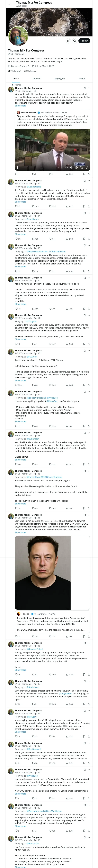Show more of the Dani Davis Walmart post
Viewport: 98px width, 868px height.
click(x=20, y=339)
